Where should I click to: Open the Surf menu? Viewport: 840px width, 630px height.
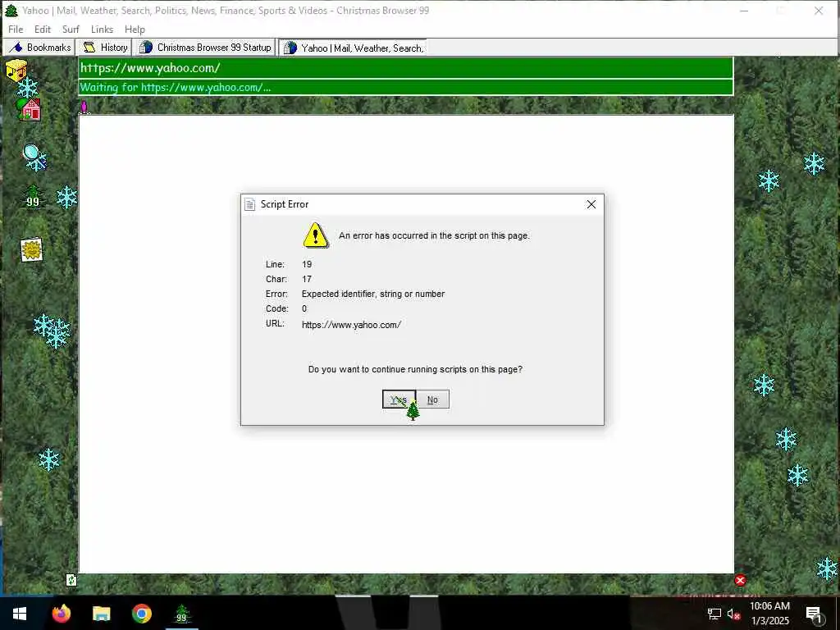point(71,30)
